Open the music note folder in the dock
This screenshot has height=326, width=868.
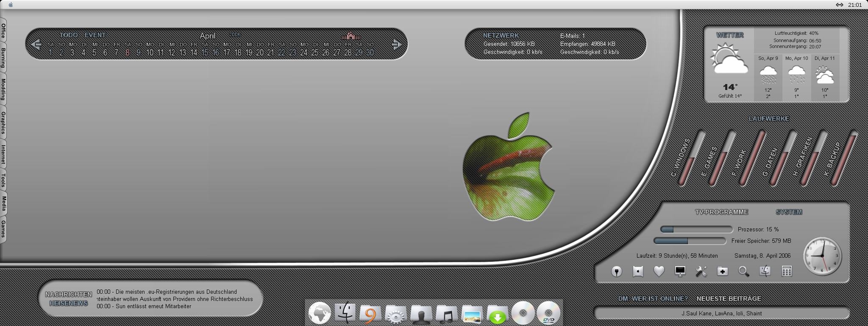coord(447,315)
